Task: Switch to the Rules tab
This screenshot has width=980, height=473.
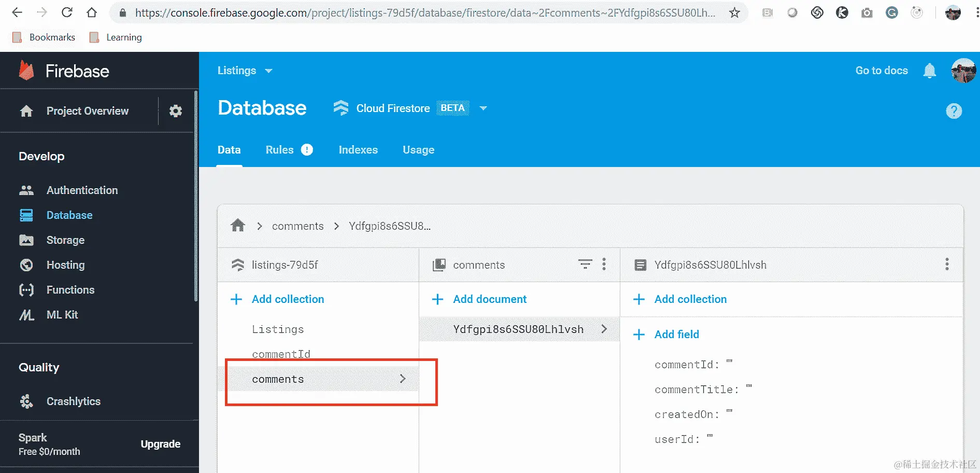Action: pyautogui.click(x=280, y=150)
